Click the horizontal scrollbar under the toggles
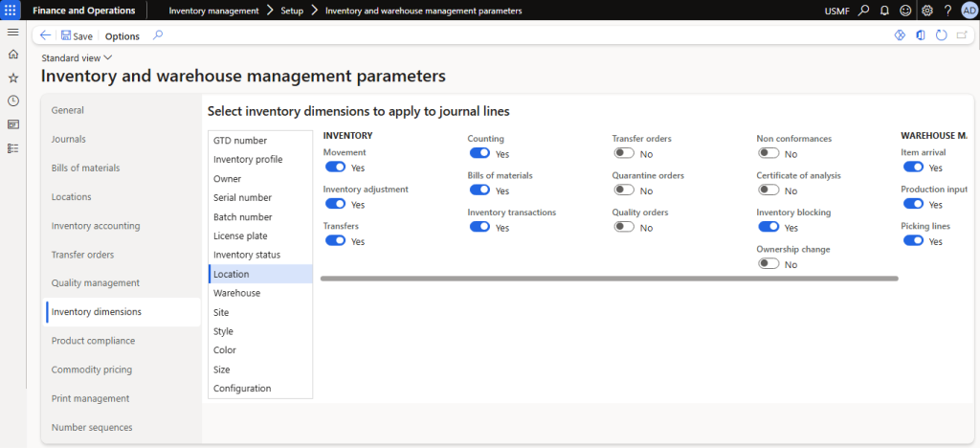The height and width of the screenshot is (448, 980). tap(609, 279)
